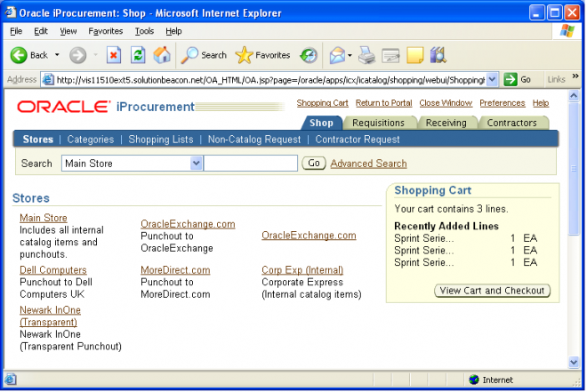Click the vertical scrollbar thumb
The image size is (587, 392).
point(574,169)
